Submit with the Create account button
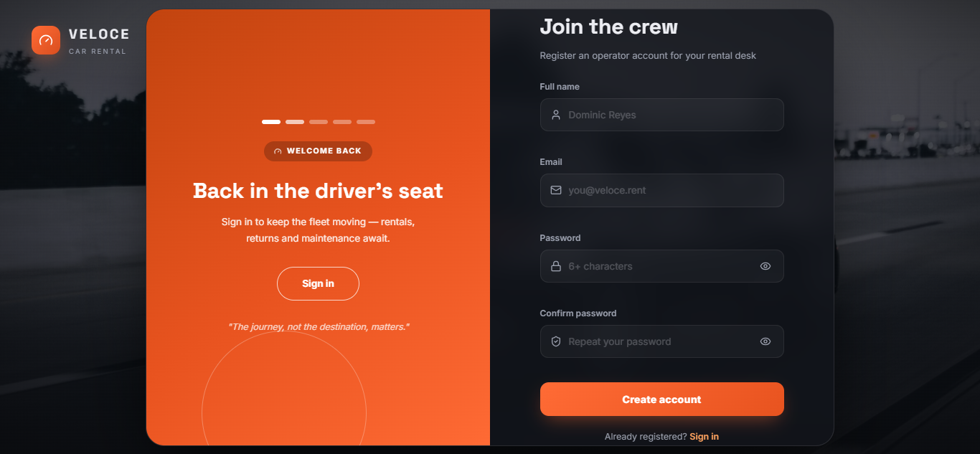Image resolution: width=980 pixels, height=454 pixels. [x=661, y=399]
